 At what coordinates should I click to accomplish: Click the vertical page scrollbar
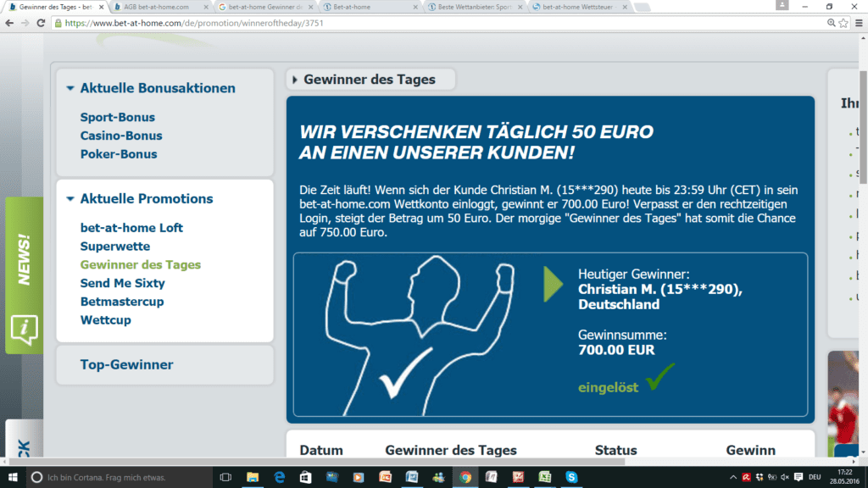point(863,127)
